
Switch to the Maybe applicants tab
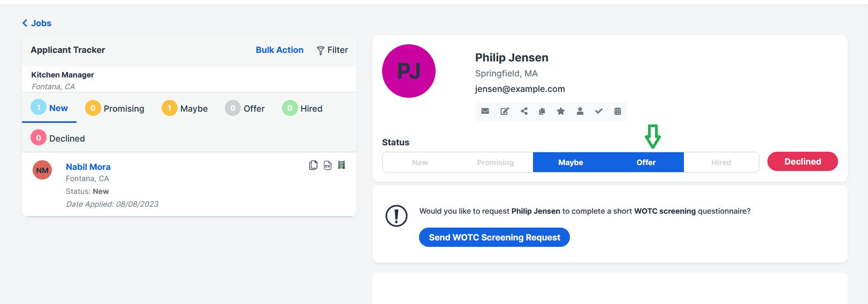click(x=185, y=108)
